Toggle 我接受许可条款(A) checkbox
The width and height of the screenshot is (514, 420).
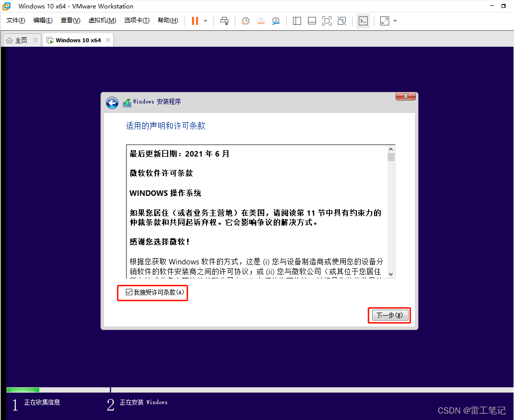129,292
